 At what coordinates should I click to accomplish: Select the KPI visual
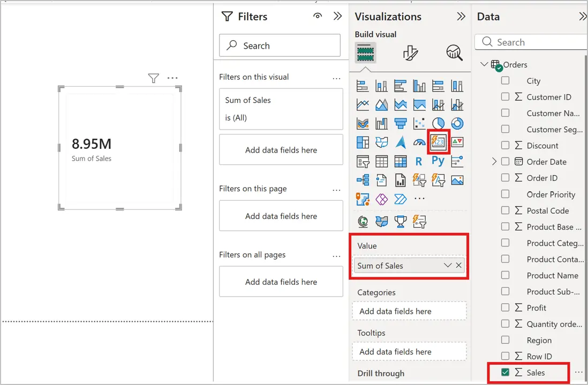[x=457, y=142]
